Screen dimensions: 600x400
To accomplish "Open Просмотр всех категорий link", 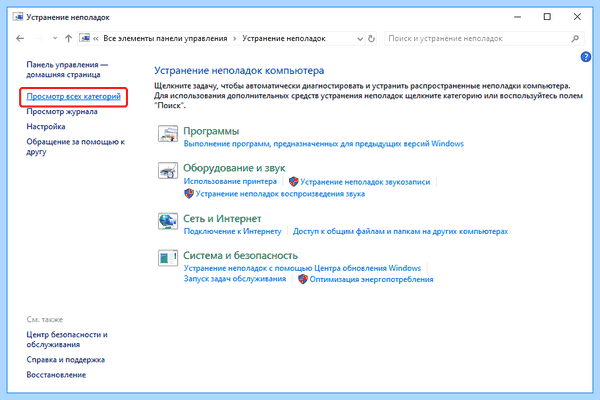I will point(73,96).
